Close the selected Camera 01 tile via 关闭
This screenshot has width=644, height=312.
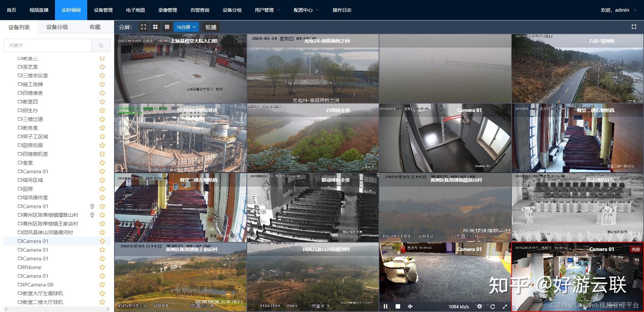point(635,249)
